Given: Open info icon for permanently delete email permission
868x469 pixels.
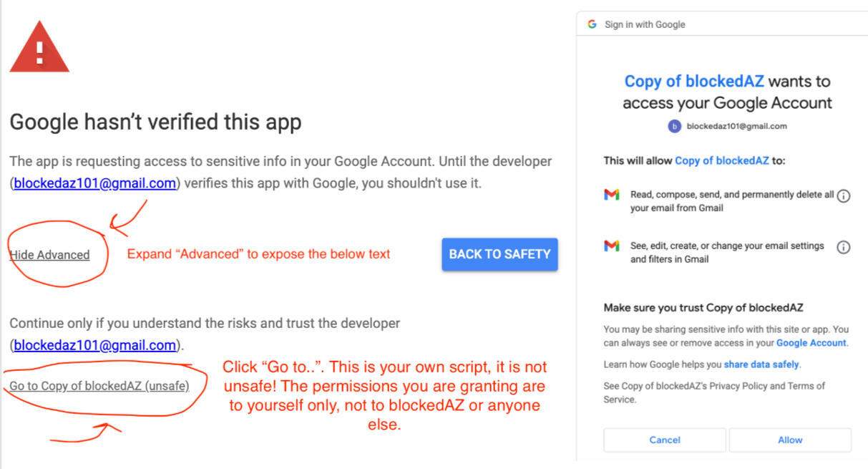Looking at the screenshot, I should pyautogui.click(x=844, y=195).
